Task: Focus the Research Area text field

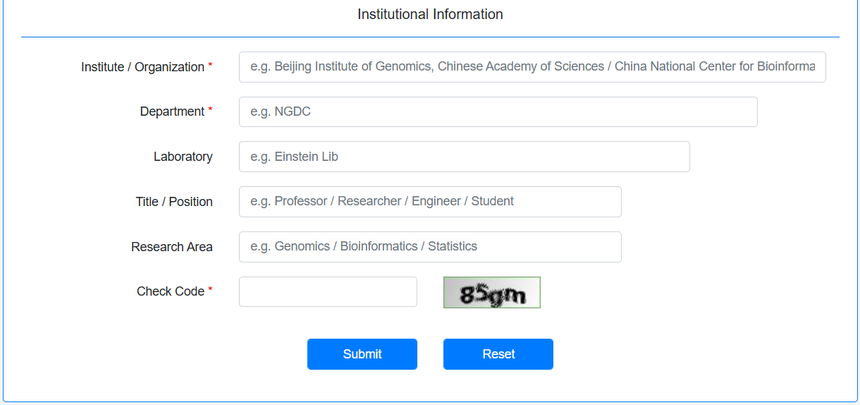Action: click(x=430, y=247)
